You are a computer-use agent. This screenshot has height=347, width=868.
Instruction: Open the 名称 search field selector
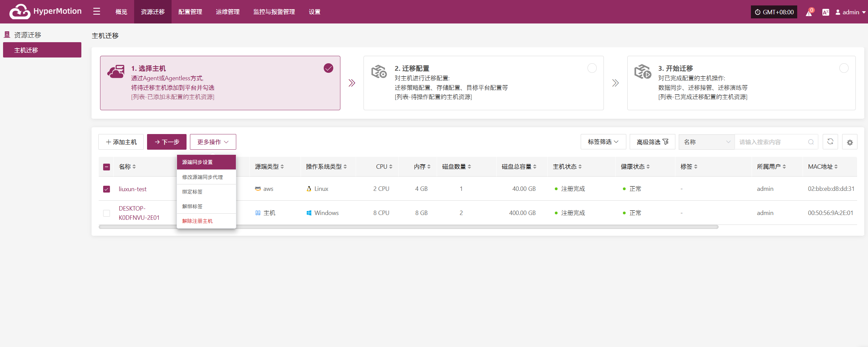tap(707, 142)
